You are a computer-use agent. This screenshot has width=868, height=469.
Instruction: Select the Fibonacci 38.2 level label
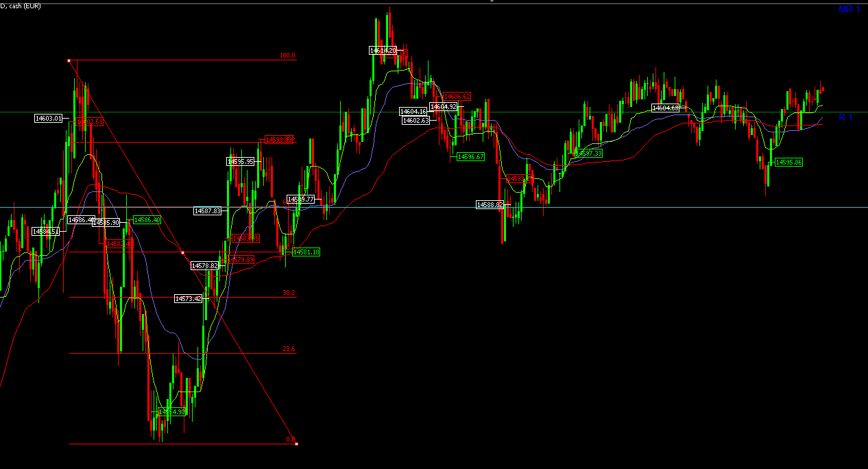pos(289,293)
